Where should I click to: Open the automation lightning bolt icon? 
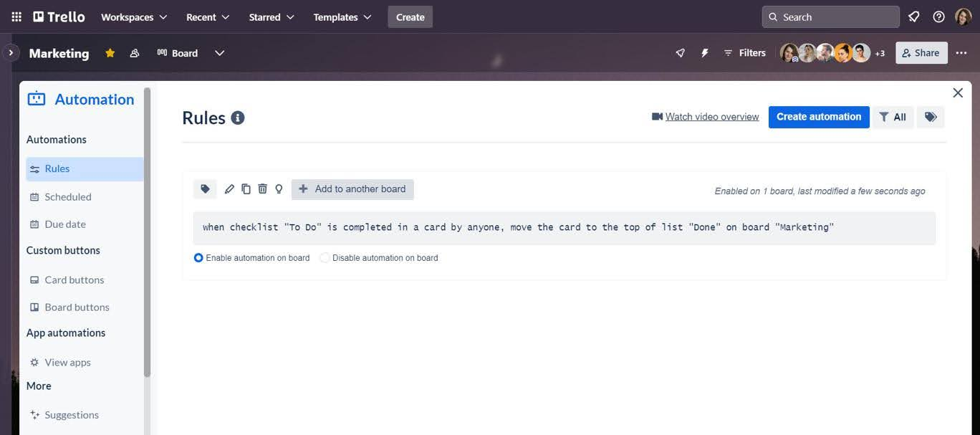click(x=704, y=53)
